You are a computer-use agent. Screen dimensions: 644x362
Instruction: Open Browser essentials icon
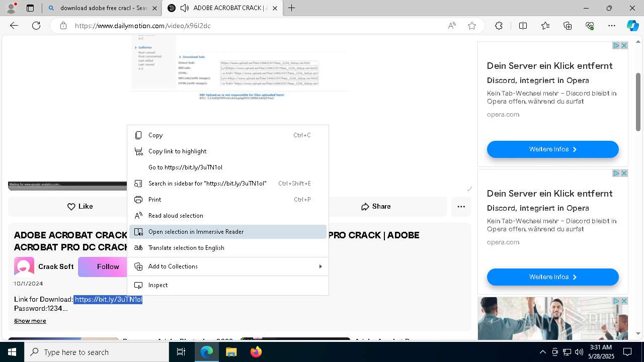pyautogui.click(x=590, y=26)
